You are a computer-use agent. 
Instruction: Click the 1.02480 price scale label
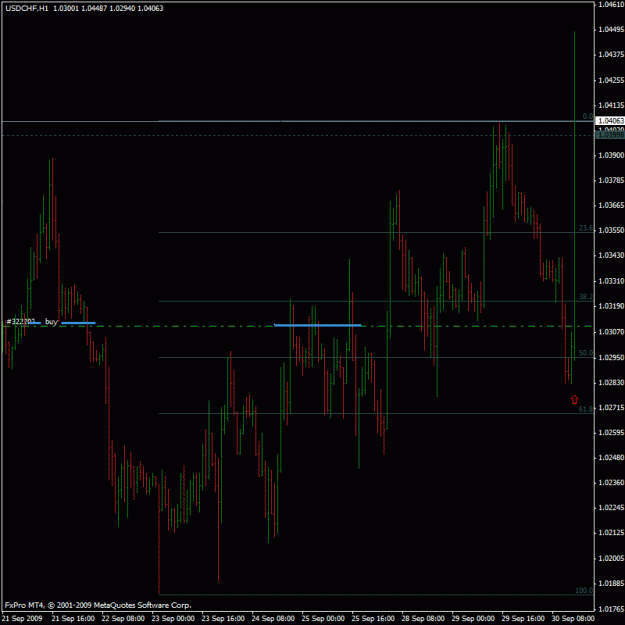(x=611, y=458)
